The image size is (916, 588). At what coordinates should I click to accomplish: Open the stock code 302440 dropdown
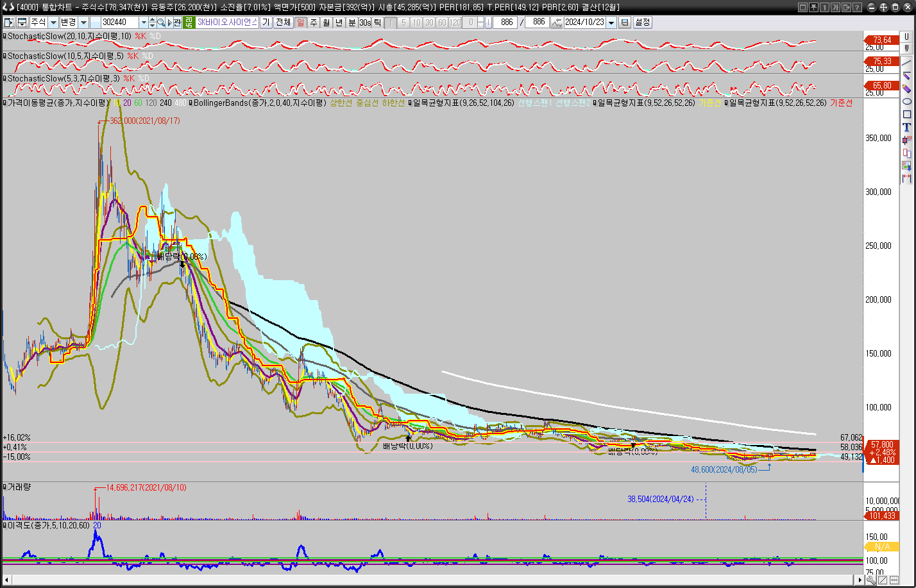143,22
